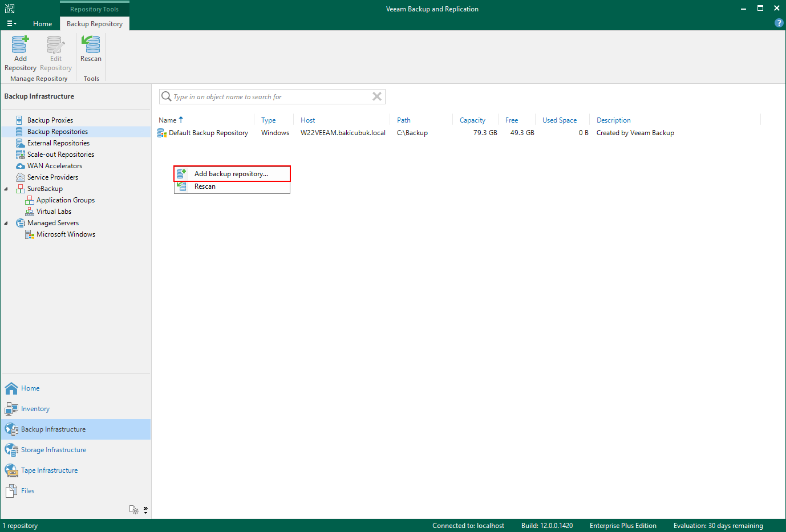Open Scale-out Repositories node

(60, 155)
